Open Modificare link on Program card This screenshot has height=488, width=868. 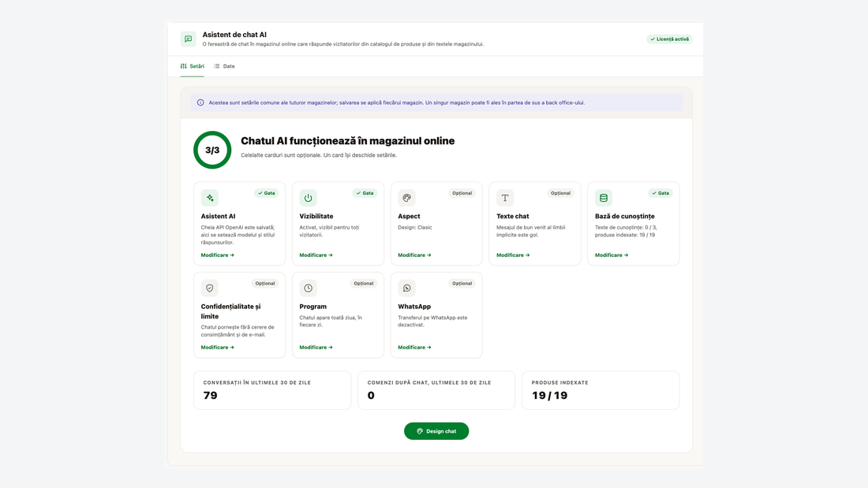pos(316,348)
